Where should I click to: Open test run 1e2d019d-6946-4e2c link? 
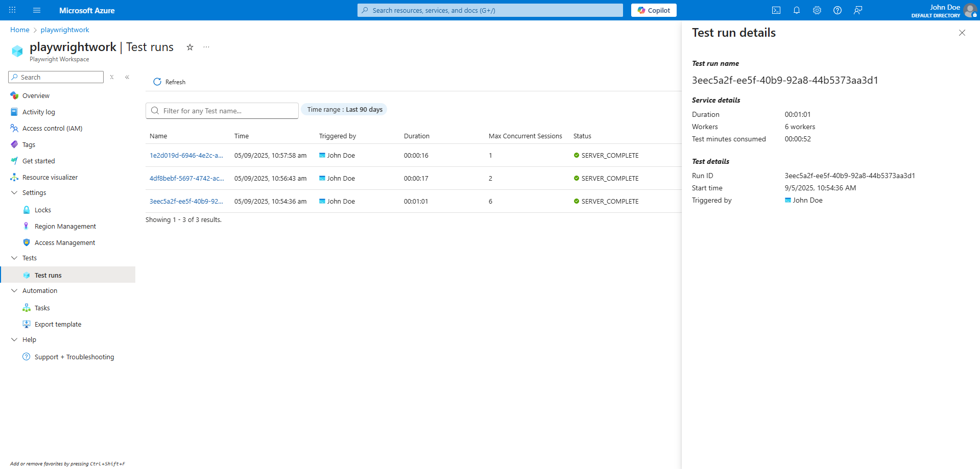pos(186,155)
